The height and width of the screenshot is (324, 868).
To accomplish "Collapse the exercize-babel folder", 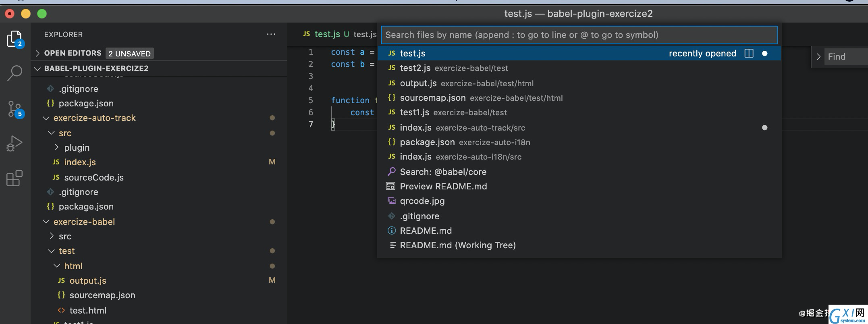I will (x=46, y=222).
